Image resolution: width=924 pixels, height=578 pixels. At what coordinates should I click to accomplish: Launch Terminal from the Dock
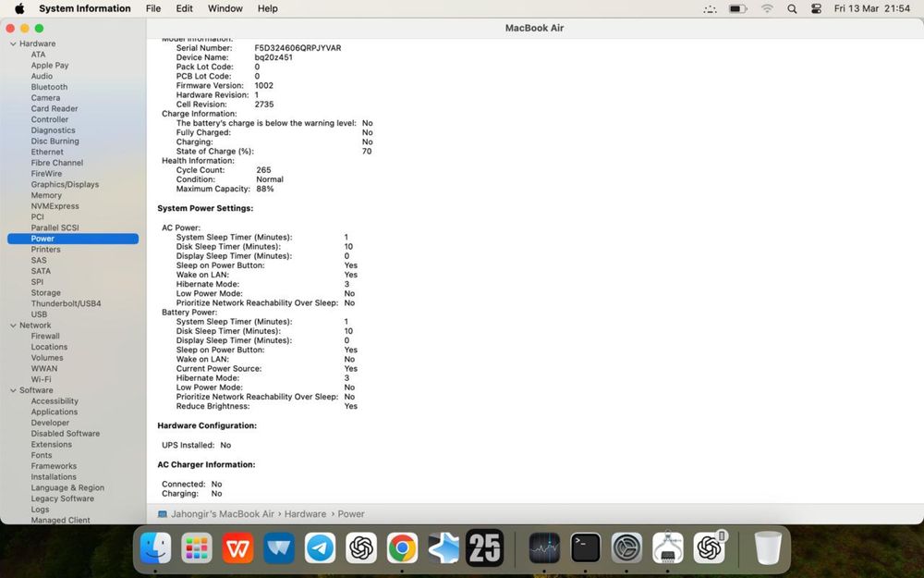(586, 547)
